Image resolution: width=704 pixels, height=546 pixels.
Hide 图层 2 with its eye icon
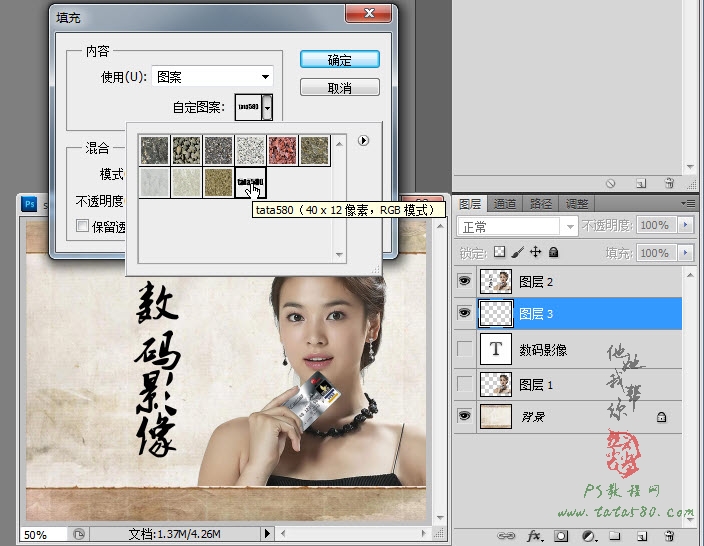464,281
